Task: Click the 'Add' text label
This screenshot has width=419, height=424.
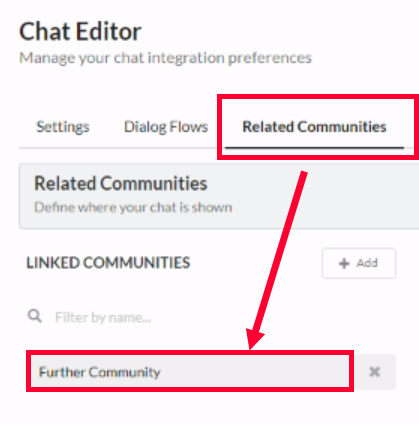Action: coord(367,263)
